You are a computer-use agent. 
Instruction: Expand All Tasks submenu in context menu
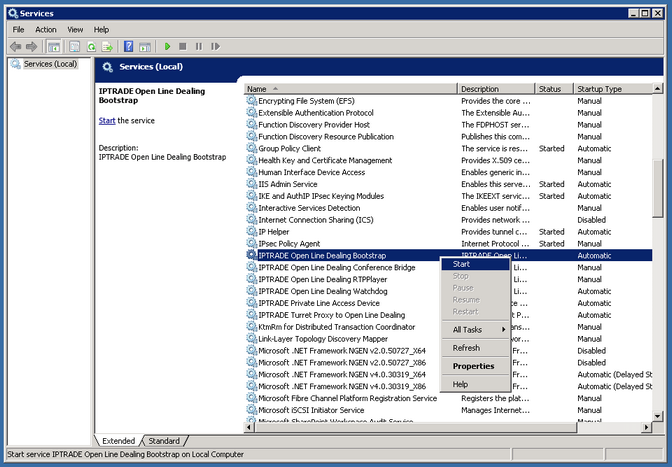475,329
